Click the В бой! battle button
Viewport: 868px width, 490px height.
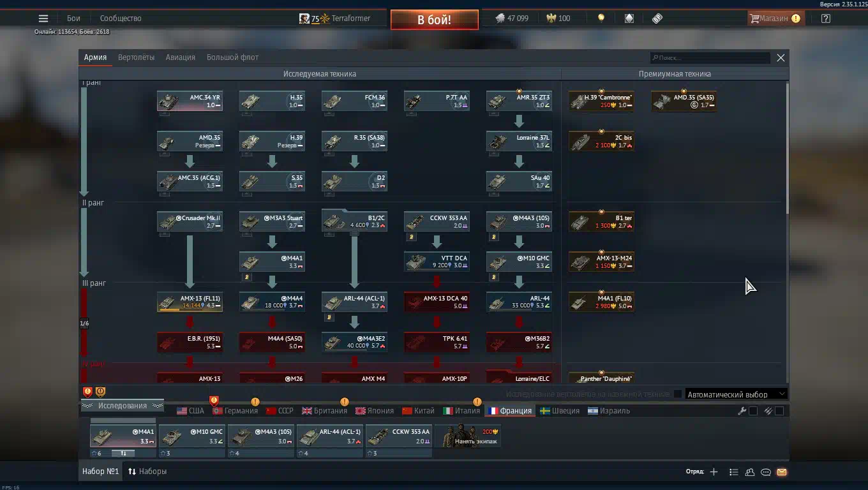click(434, 20)
